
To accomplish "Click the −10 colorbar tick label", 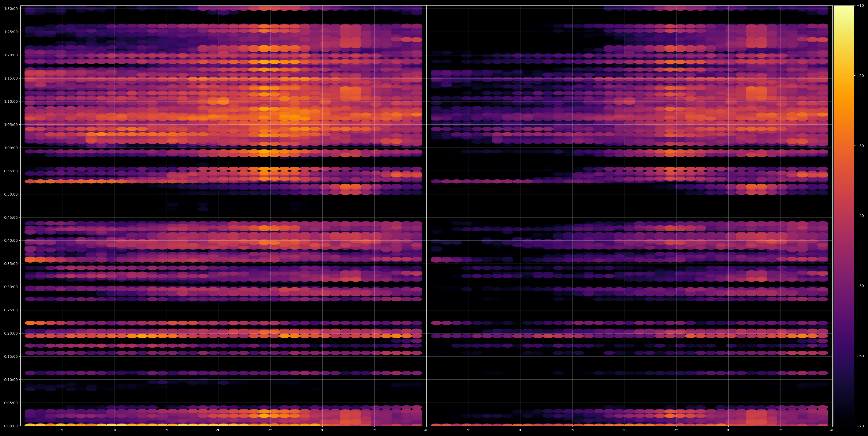I will coord(860,6).
